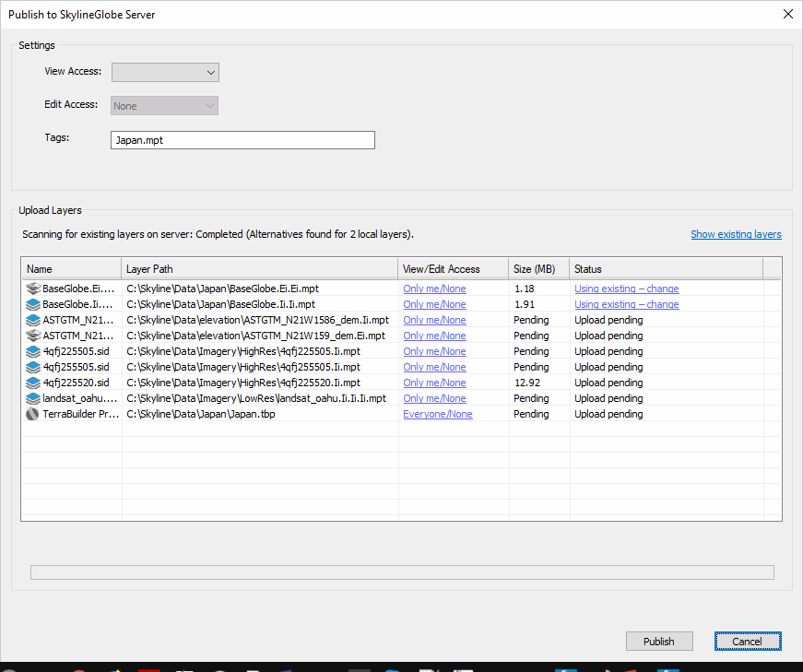Open the View Access dropdown
The image size is (803, 672).
tap(165, 72)
